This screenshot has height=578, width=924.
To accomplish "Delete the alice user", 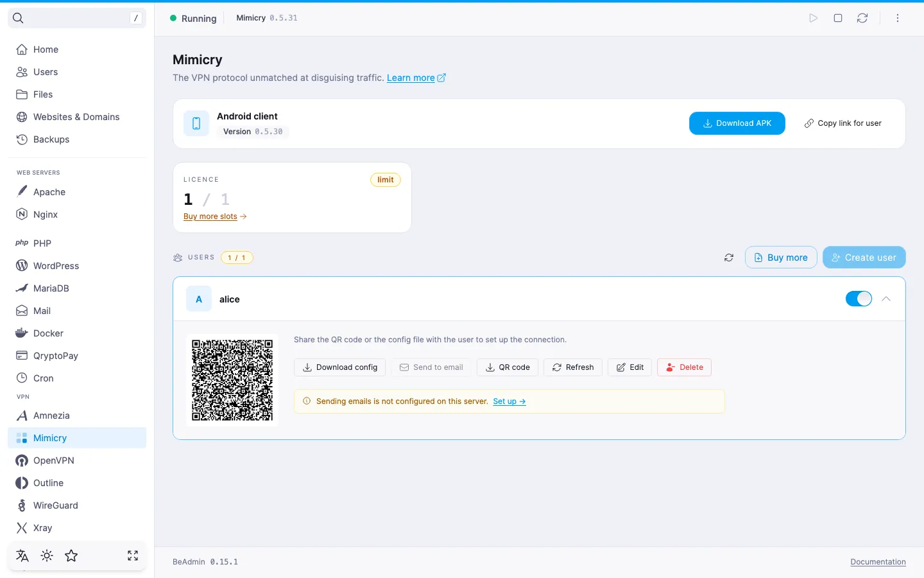I will pyautogui.click(x=684, y=367).
